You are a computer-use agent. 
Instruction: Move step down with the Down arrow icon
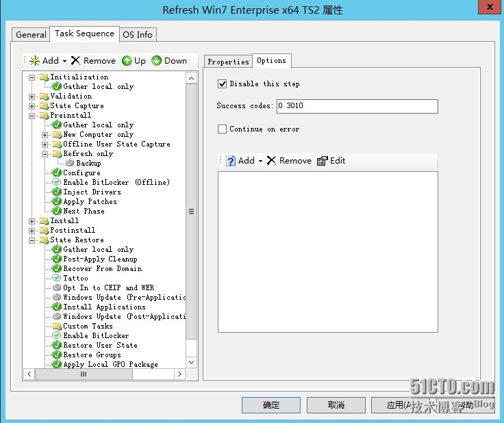156,61
